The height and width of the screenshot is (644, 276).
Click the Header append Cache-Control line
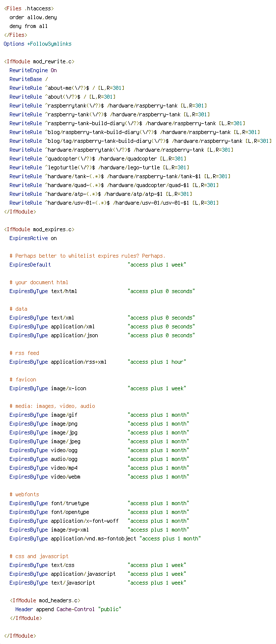click(x=68, y=609)
